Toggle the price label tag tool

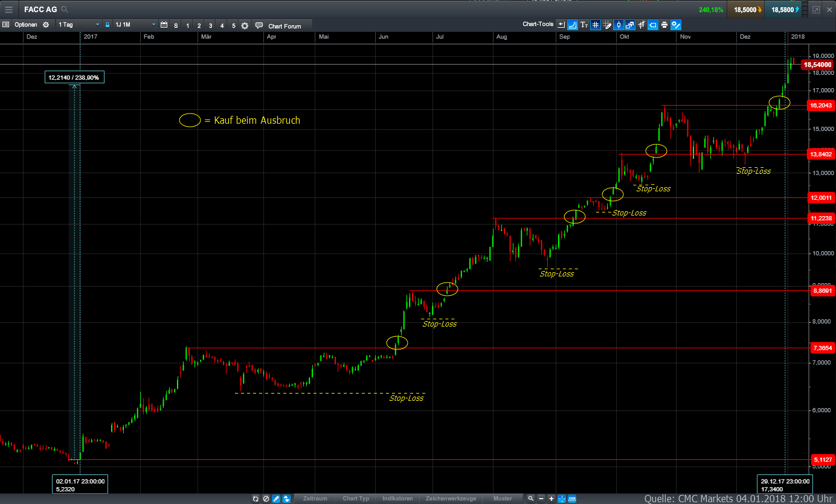(x=653, y=25)
